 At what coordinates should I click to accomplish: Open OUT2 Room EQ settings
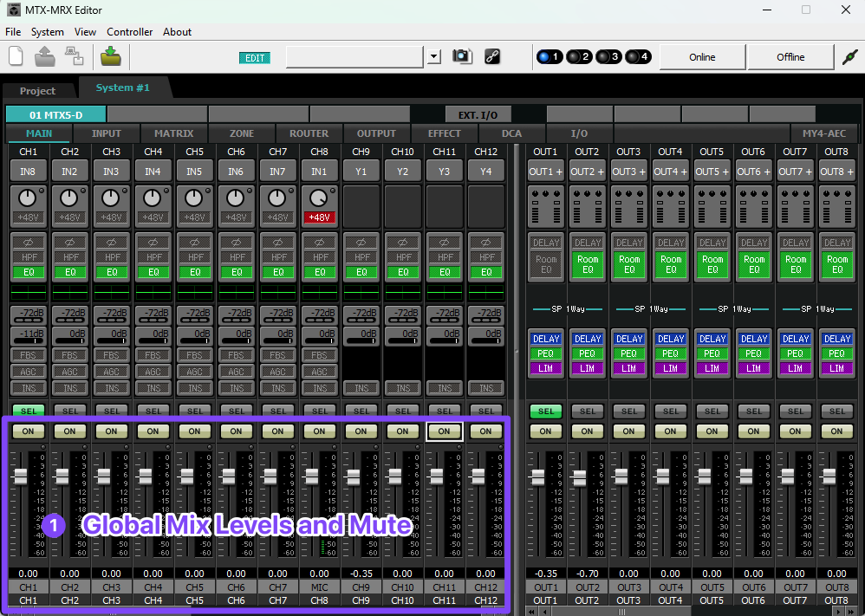pyautogui.click(x=588, y=264)
